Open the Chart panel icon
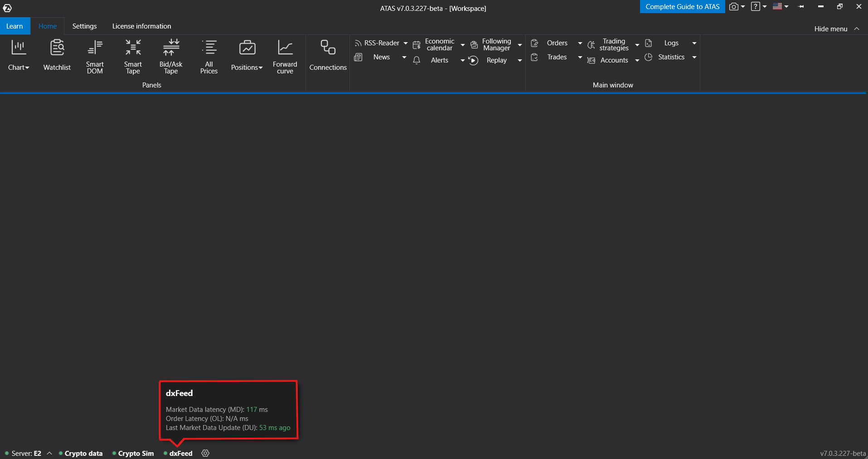 tap(19, 48)
